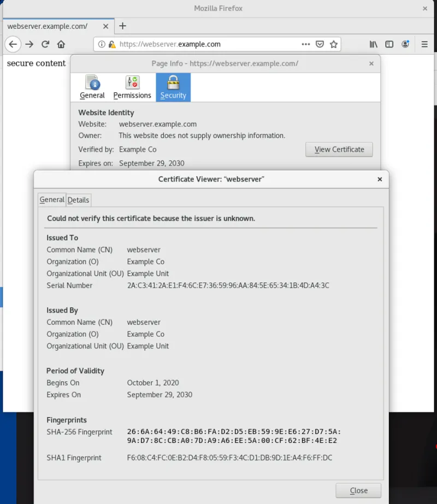Open the Firefox Account menu
437x504 pixels.
tap(405, 44)
